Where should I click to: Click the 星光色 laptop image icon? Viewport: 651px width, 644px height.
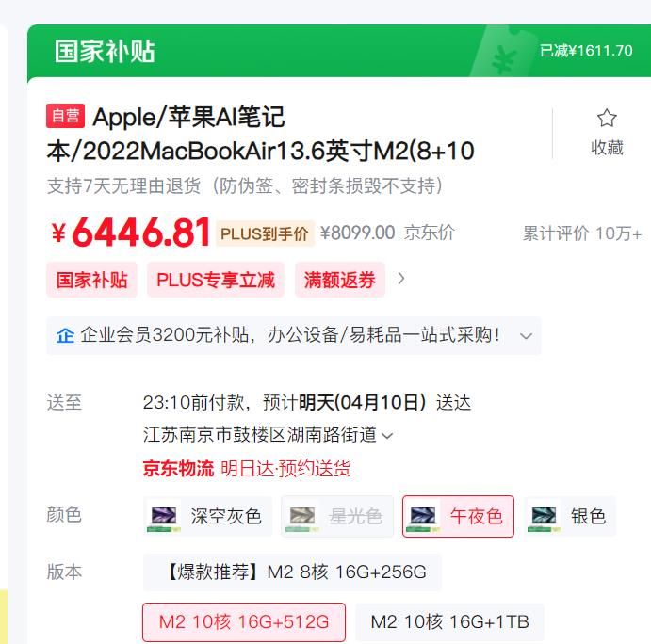[x=302, y=518]
